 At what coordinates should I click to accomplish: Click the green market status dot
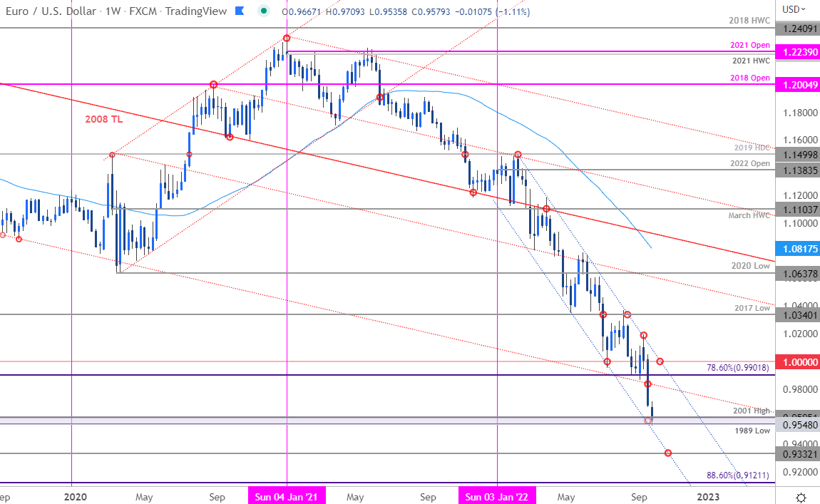point(264,11)
